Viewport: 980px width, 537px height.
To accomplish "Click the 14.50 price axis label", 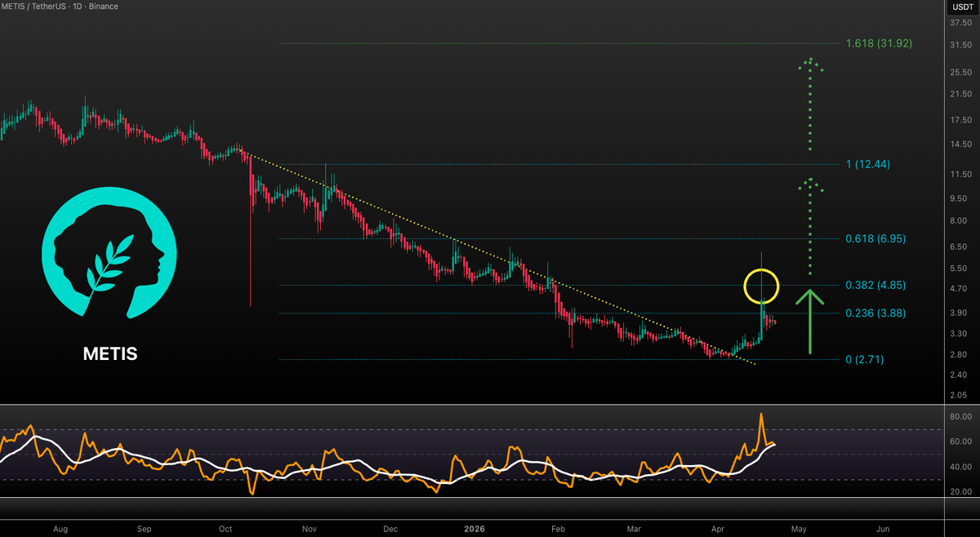I will (x=960, y=145).
